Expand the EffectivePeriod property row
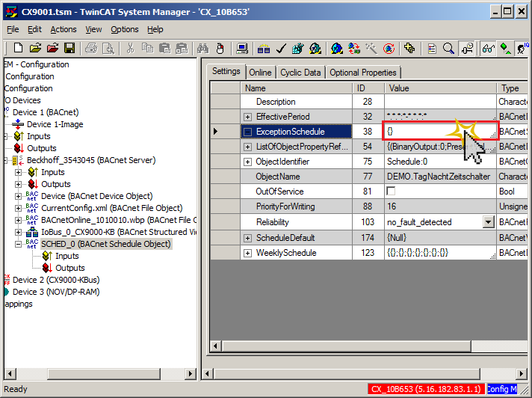Image resolution: width=532 pixels, height=398 pixels. pyautogui.click(x=247, y=117)
